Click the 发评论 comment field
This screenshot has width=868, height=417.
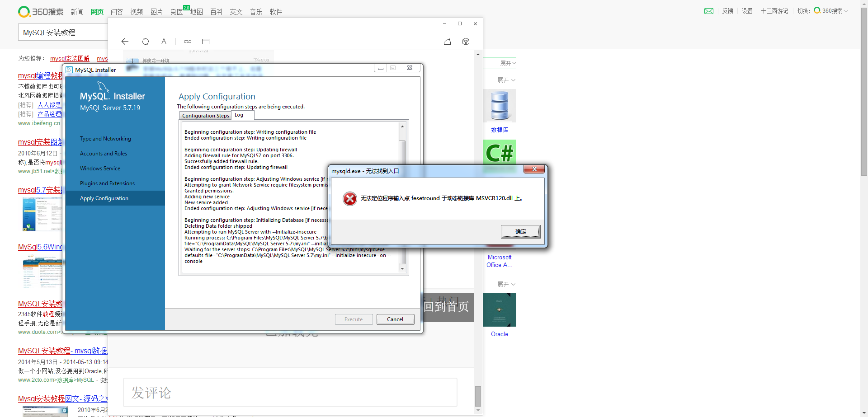pyautogui.click(x=290, y=393)
